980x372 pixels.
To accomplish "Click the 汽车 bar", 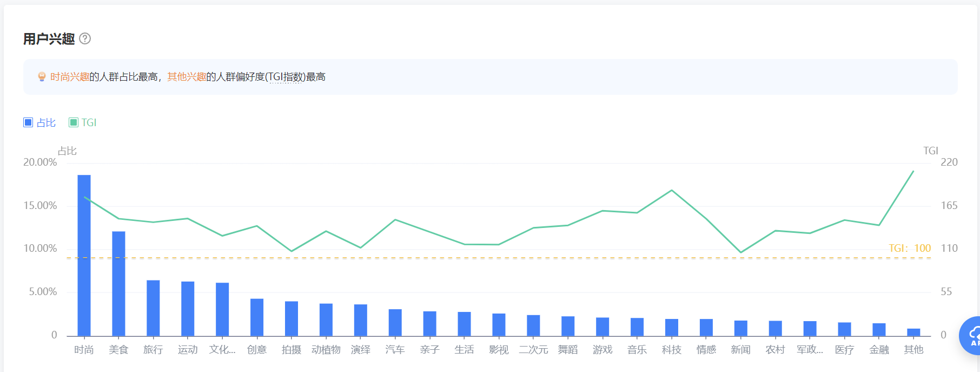I will click(395, 323).
